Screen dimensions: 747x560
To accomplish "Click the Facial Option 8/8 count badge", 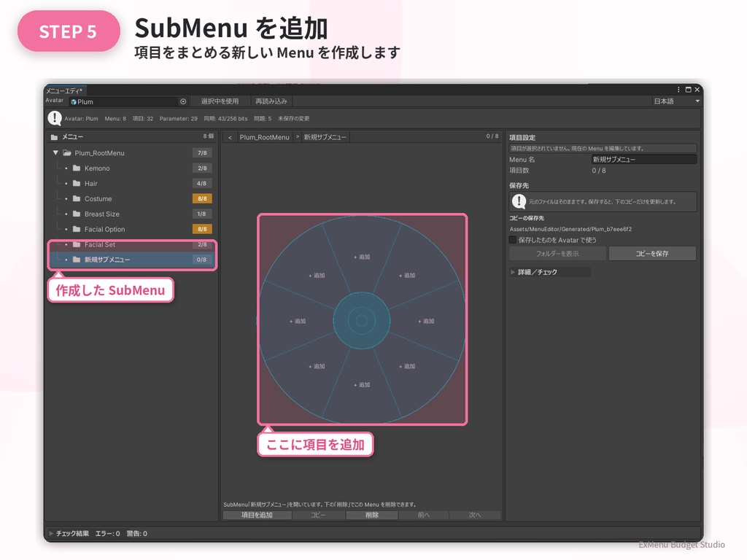I will click(202, 229).
